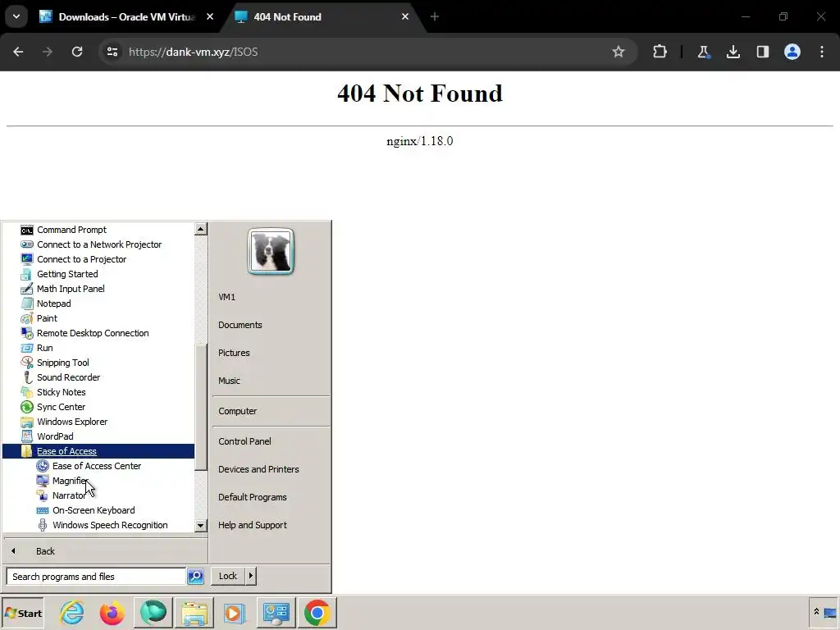840x630 pixels.
Task: Open Chrome from the VM taskbar
Action: click(317, 613)
